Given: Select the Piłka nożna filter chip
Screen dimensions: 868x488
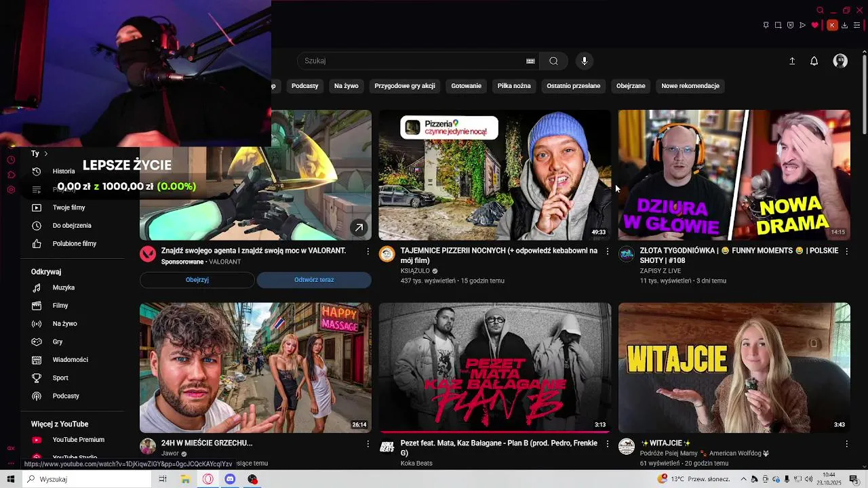Looking at the screenshot, I should click(x=514, y=86).
